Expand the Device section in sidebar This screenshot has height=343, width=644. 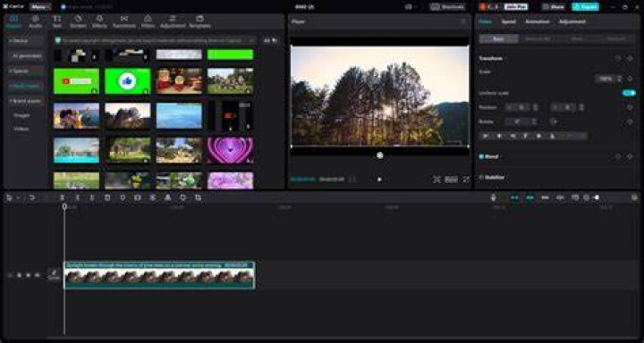click(x=25, y=40)
